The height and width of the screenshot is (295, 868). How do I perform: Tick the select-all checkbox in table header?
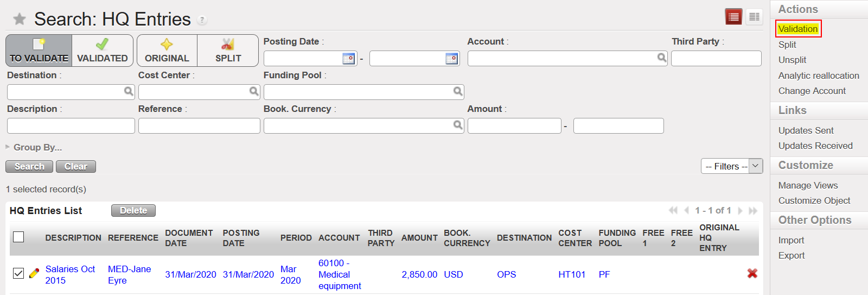click(x=18, y=237)
